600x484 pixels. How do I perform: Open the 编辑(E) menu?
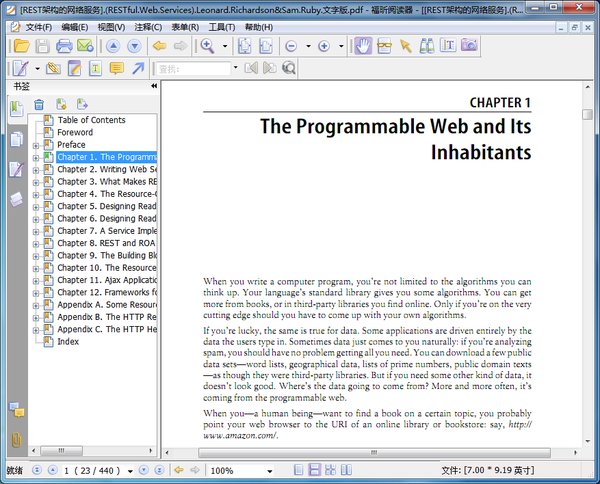(75, 27)
